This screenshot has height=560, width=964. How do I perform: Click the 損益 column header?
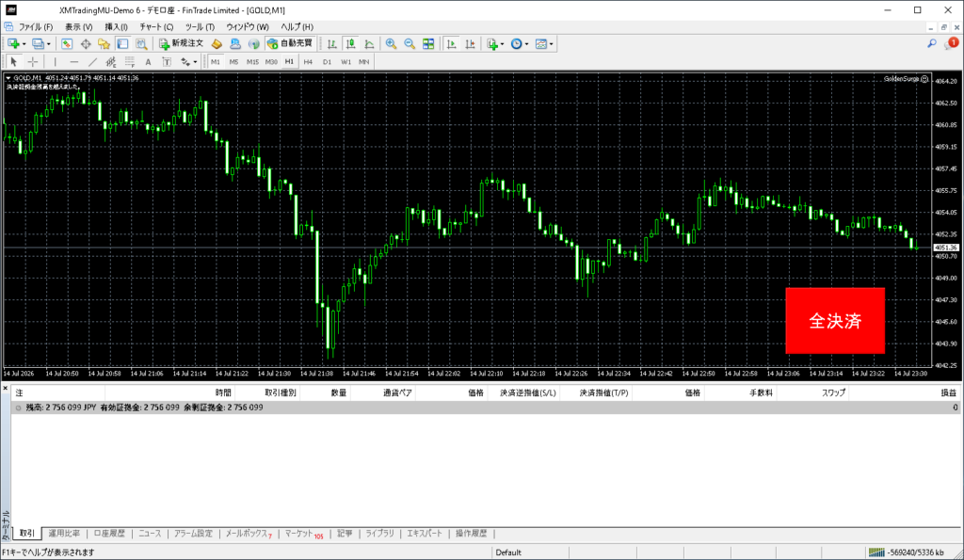(x=949, y=392)
